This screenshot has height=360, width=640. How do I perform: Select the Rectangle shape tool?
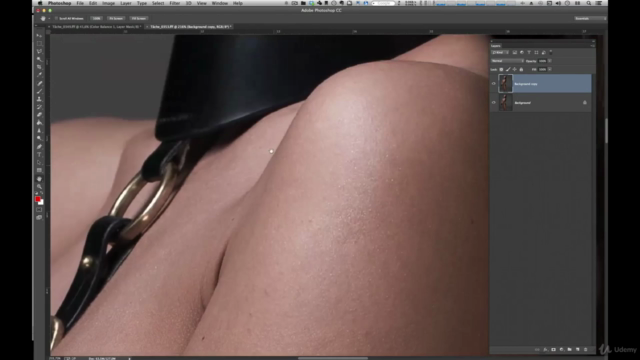(39, 170)
